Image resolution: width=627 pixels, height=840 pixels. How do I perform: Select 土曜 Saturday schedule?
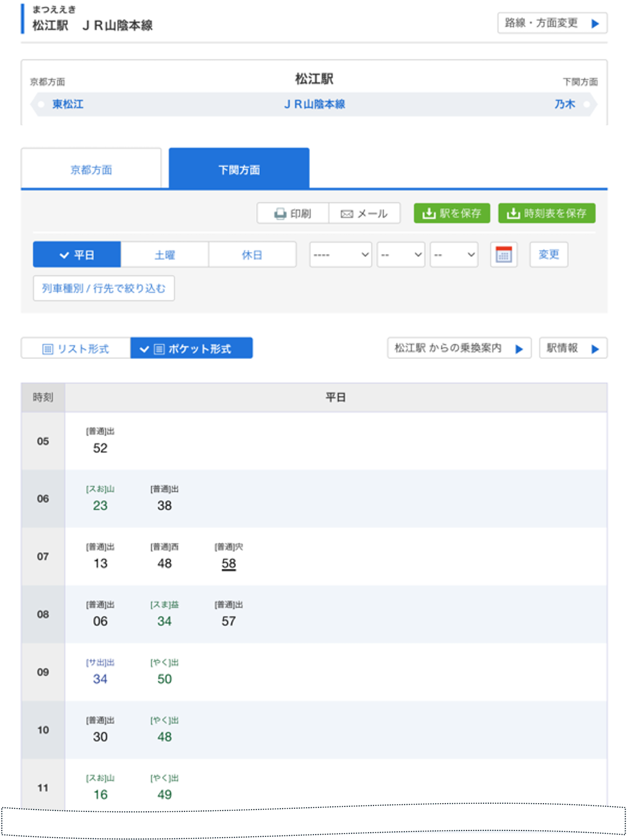point(164,255)
